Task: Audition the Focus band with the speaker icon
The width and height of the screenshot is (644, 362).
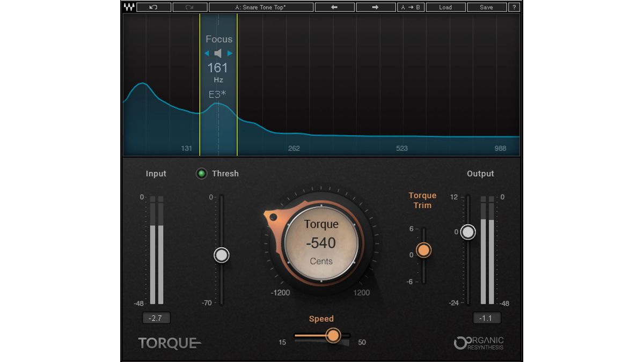Action: click(217, 53)
